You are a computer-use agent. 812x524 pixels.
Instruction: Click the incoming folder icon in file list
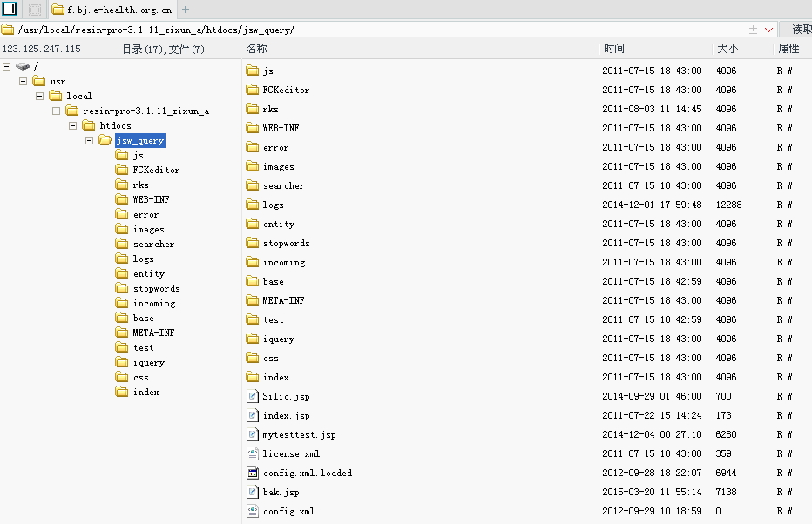pyautogui.click(x=253, y=262)
